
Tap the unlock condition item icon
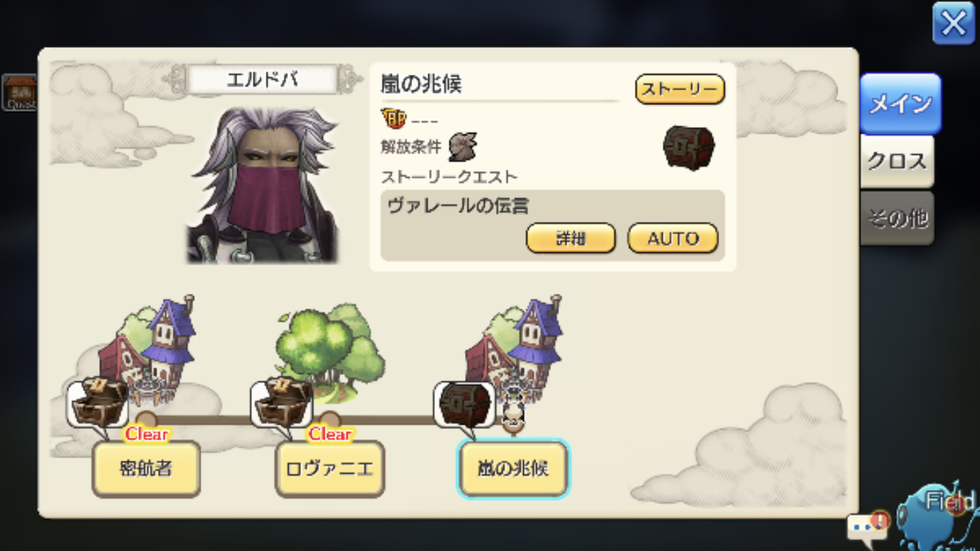(x=463, y=147)
